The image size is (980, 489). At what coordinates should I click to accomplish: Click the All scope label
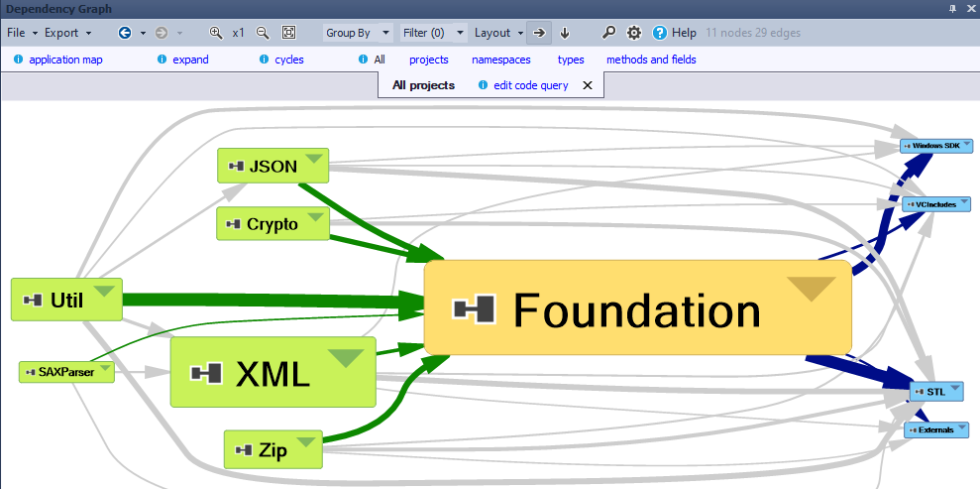(380, 61)
